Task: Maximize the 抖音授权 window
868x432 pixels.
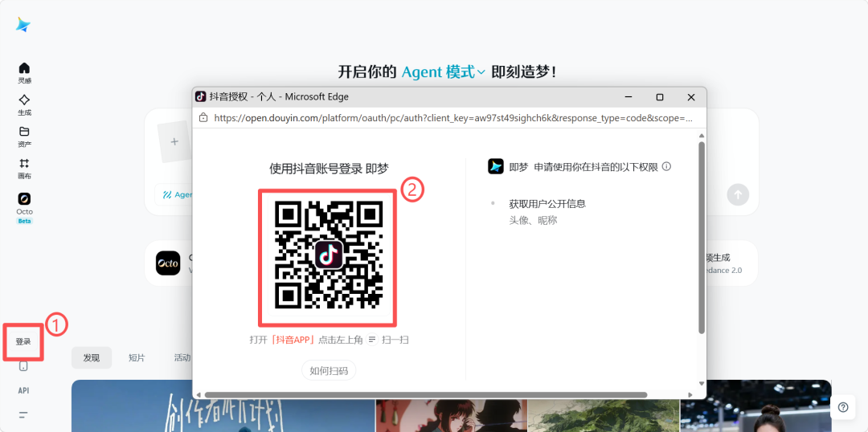Action: (659, 97)
